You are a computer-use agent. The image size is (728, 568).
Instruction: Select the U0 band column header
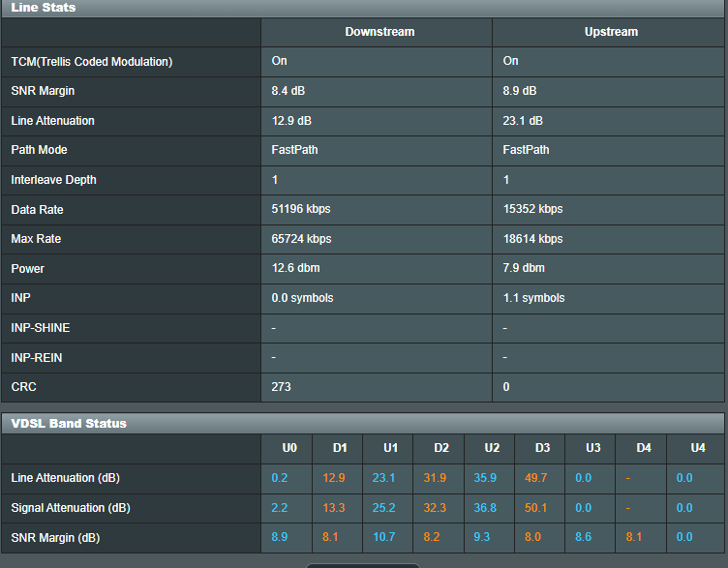click(288, 448)
